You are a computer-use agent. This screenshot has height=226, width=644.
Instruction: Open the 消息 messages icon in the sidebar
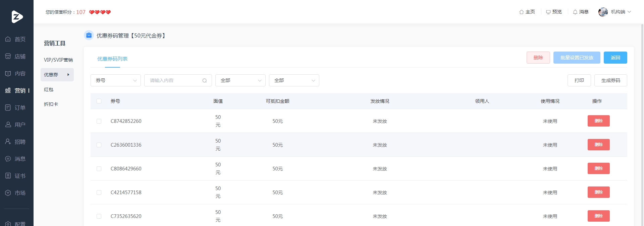8,159
